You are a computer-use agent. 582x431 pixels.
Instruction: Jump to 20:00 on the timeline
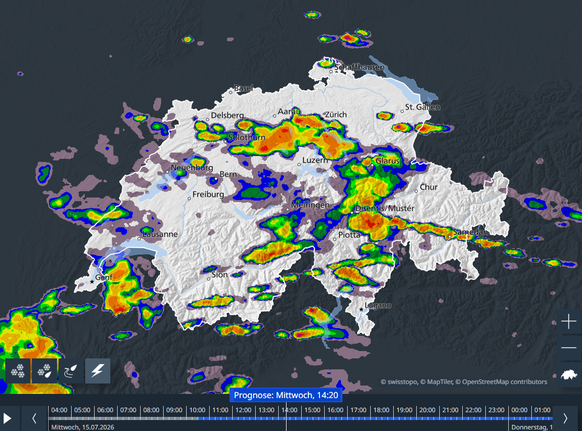click(x=428, y=410)
